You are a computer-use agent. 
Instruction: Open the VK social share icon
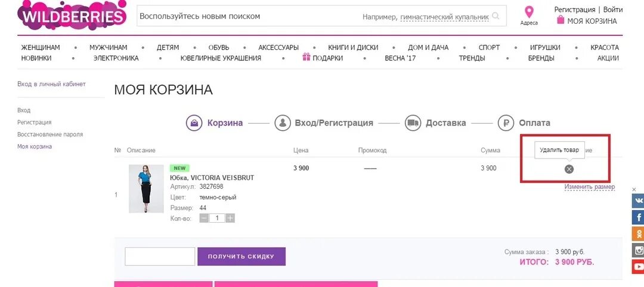tap(638, 201)
